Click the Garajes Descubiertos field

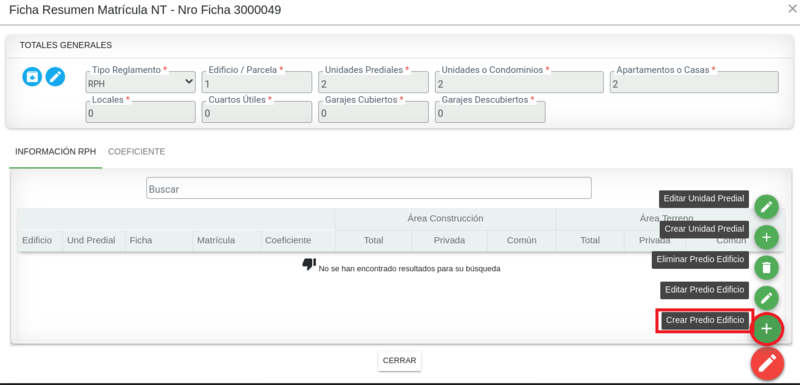pyautogui.click(x=490, y=112)
